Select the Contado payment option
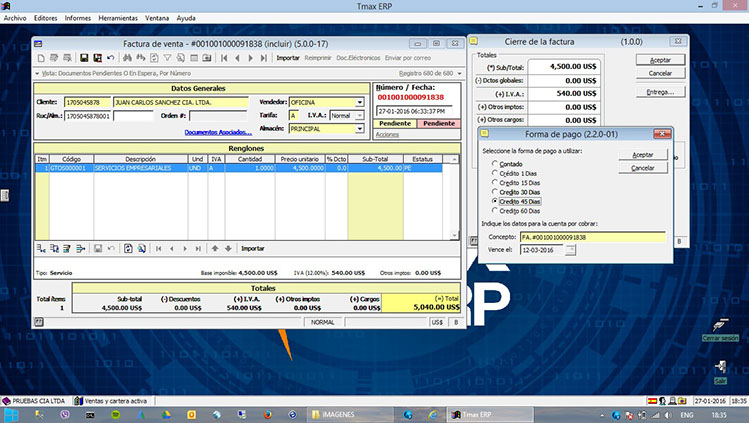Viewport: 749px width, 423px height. 493,165
